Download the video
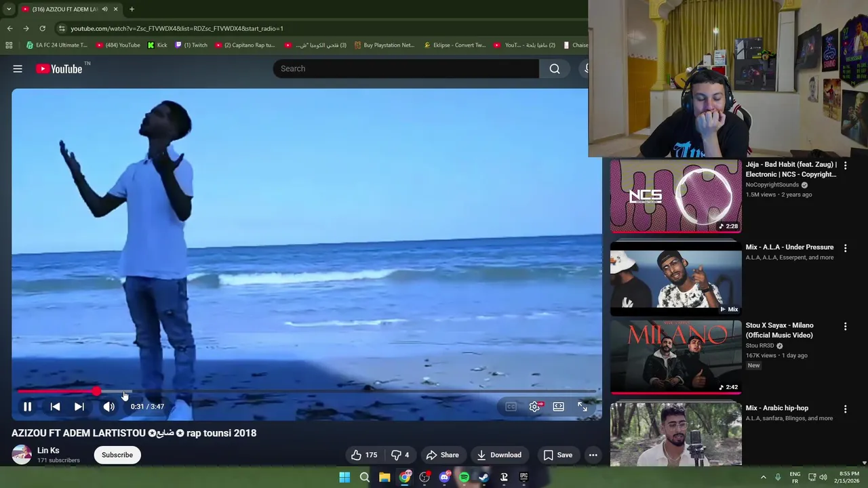 point(499,455)
